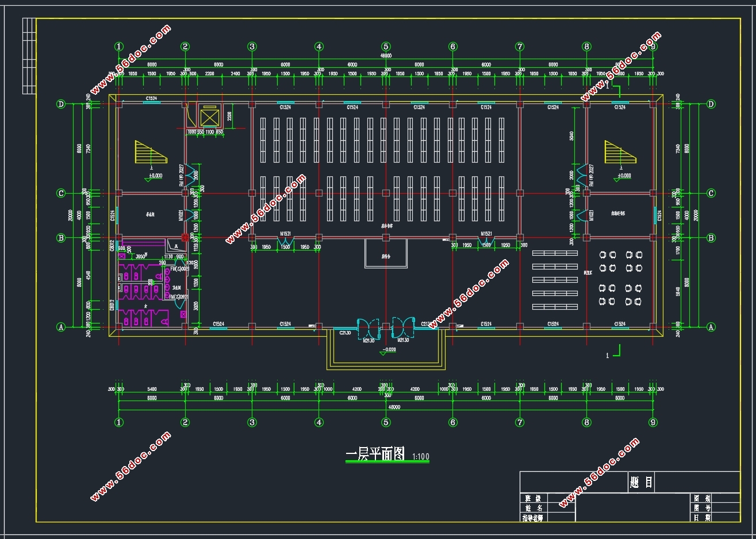Click the M1521 door near axis 3

[285, 242]
